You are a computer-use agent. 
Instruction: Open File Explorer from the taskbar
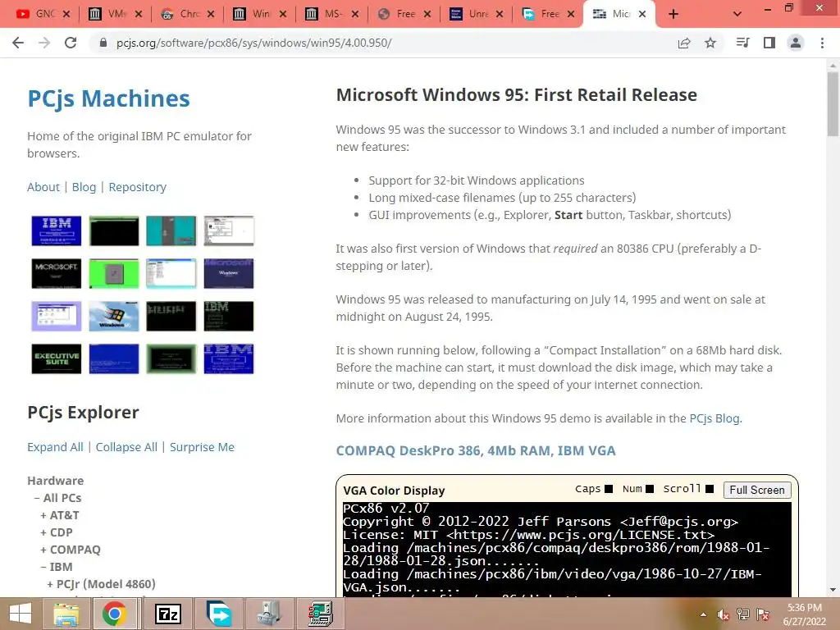tap(66, 614)
